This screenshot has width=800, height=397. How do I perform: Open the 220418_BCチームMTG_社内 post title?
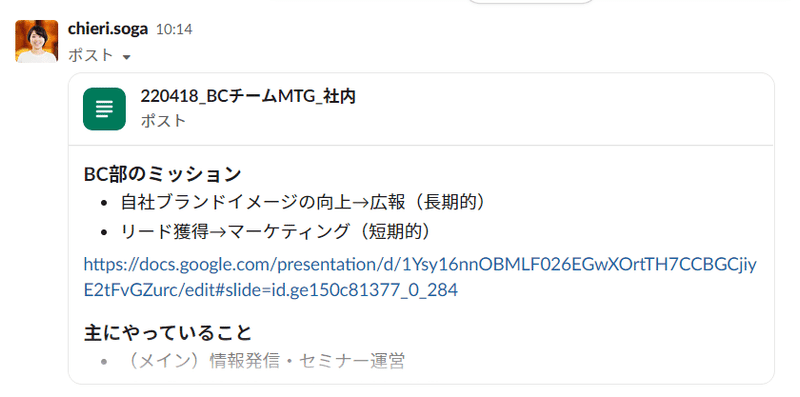tap(248, 97)
